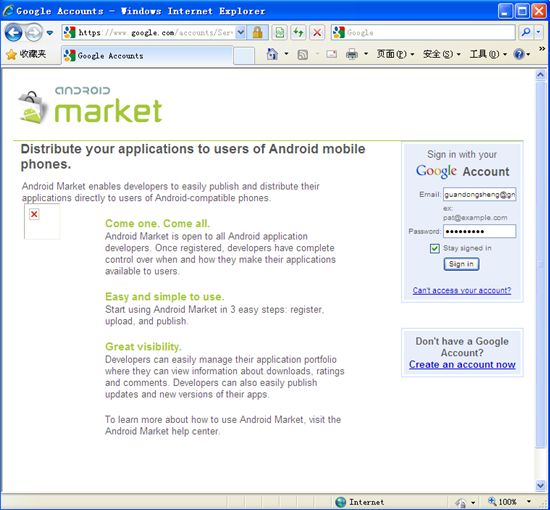The height and width of the screenshot is (510, 550).
Task: Click the browser Forward arrow button
Action: (34, 33)
